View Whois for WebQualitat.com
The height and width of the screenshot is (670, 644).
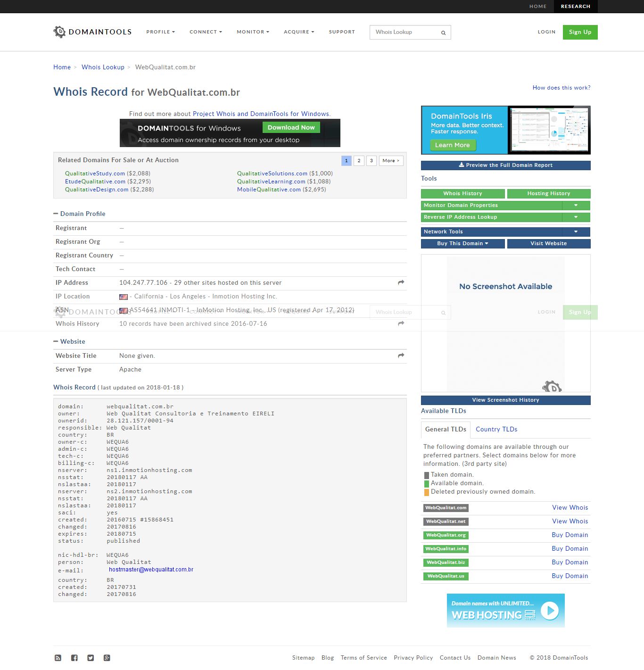click(x=570, y=508)
